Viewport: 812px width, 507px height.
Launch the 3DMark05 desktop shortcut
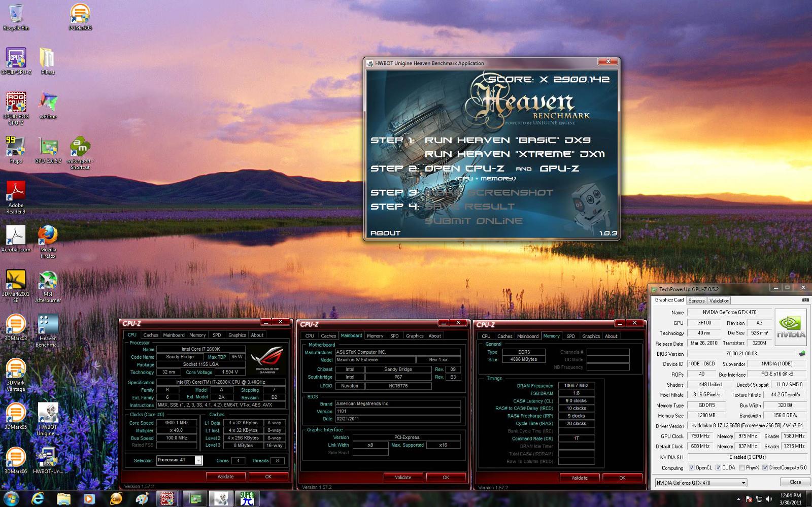16,416
